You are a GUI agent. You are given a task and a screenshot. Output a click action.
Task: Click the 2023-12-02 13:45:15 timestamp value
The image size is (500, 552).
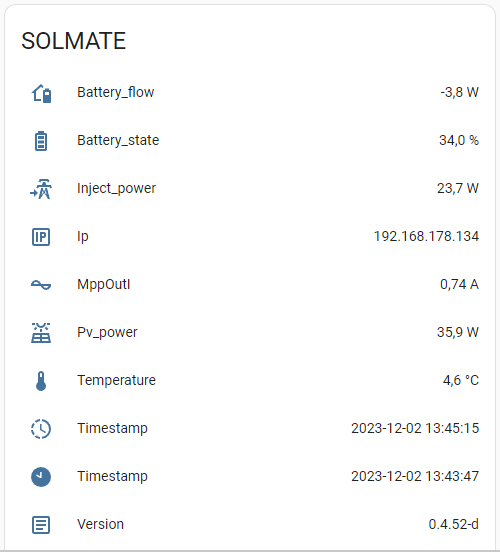(x=415, y=428)
